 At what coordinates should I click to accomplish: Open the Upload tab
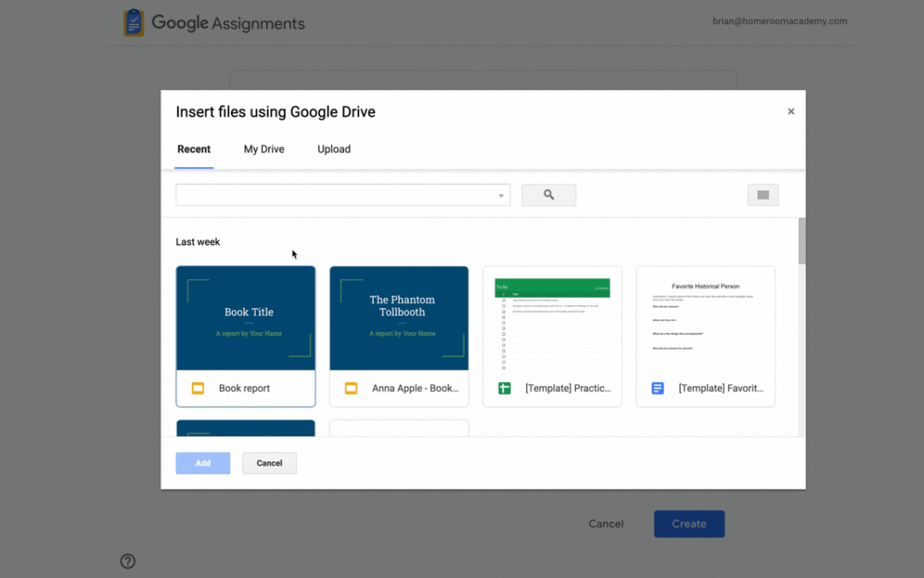(335, 149)
